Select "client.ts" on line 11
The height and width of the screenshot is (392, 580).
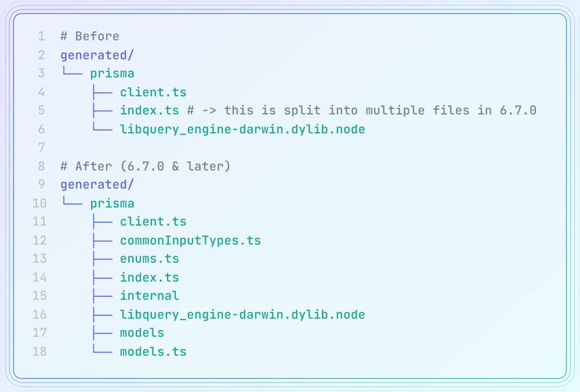tap(153, 222)
